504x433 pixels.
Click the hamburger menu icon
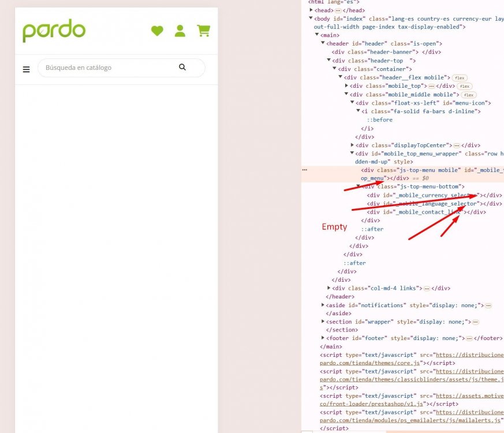[26, 69]
